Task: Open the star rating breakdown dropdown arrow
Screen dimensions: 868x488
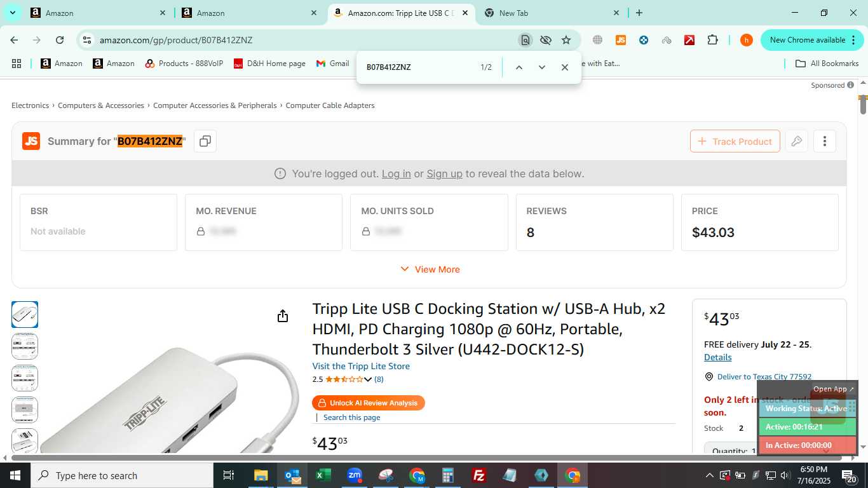Action: 368,379
